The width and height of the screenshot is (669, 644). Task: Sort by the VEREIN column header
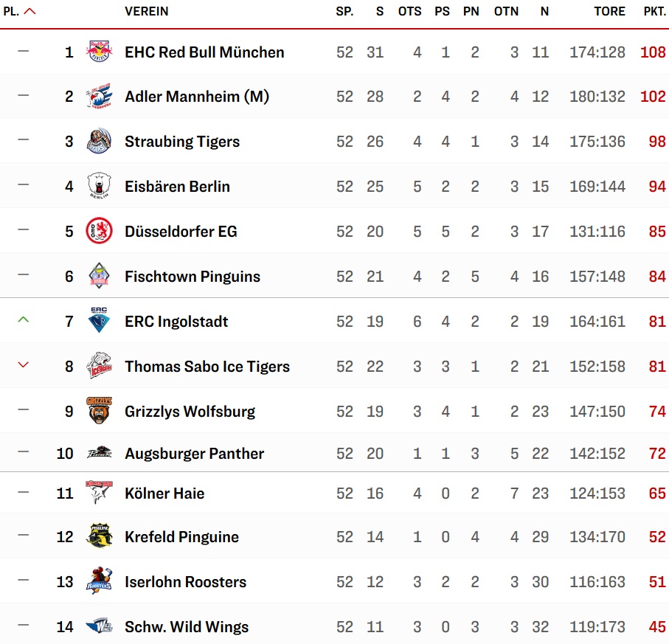click(x=146, y=12)
